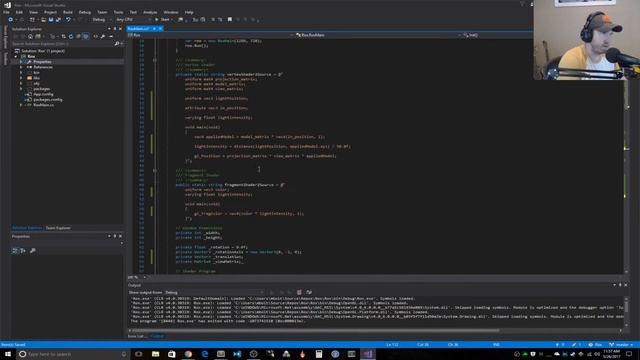Click the Save file toolbar icon
The image size is (640, 360).
[x=51, y=20]
